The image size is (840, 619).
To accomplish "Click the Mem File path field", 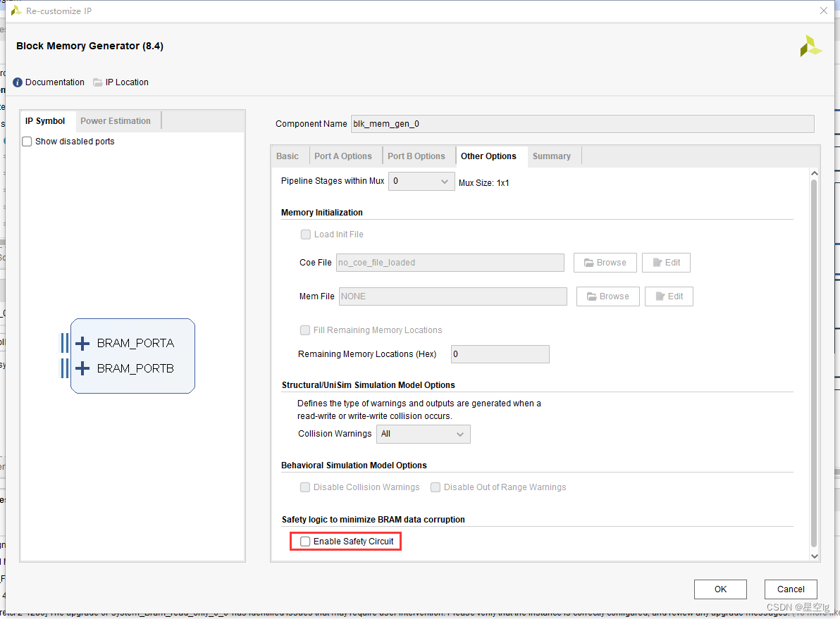I will pos(452,296).
